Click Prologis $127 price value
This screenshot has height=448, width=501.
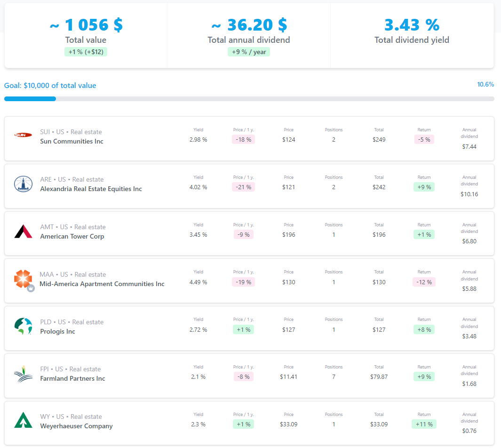pyautogui.click(x=288, y=330)
